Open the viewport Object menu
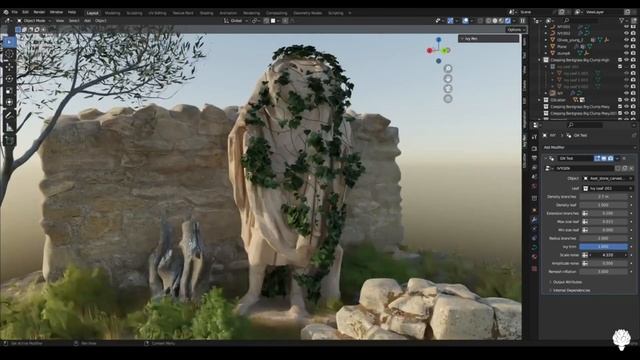 (x=101, y=20)
